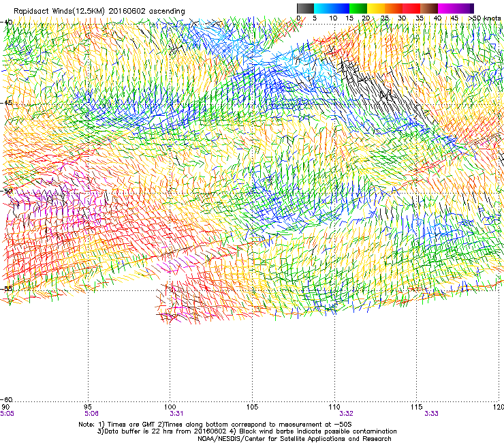Click the '>50 knots' legend label

[x=484, y=18]
